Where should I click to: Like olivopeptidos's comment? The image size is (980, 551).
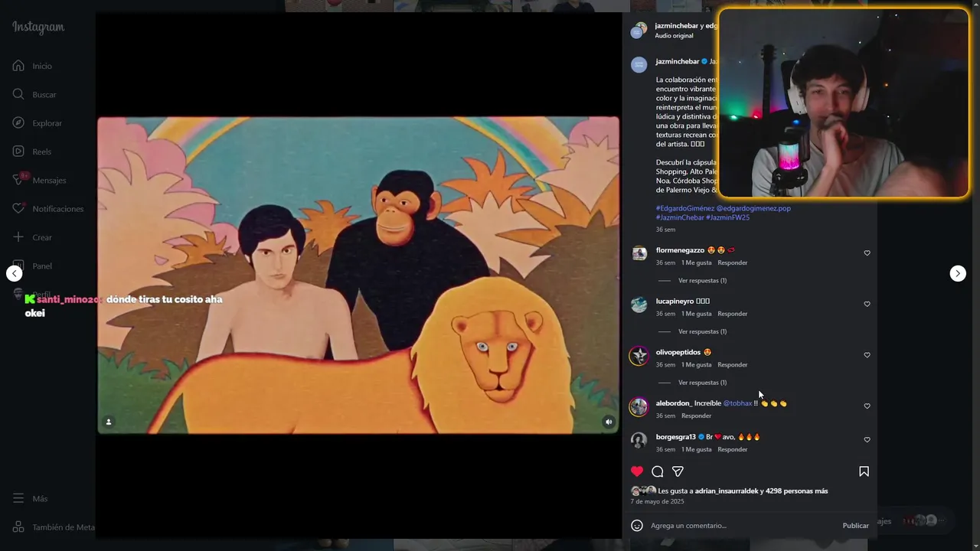(867, 355)
